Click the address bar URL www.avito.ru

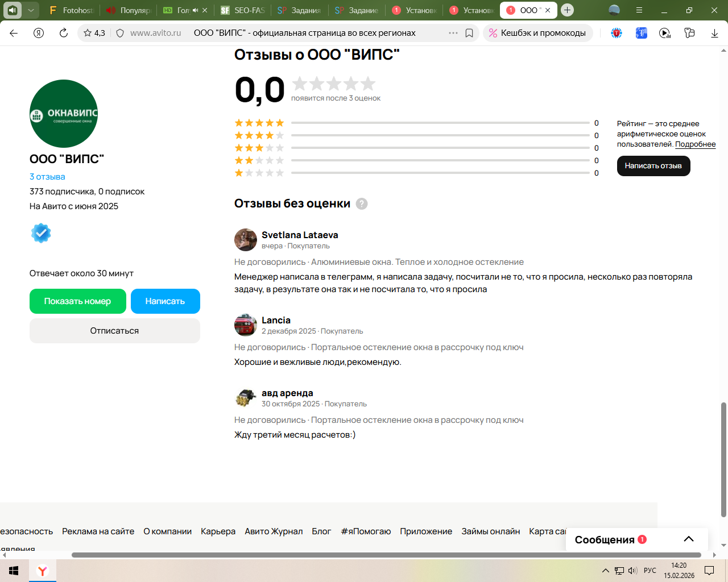coord(156,33)
